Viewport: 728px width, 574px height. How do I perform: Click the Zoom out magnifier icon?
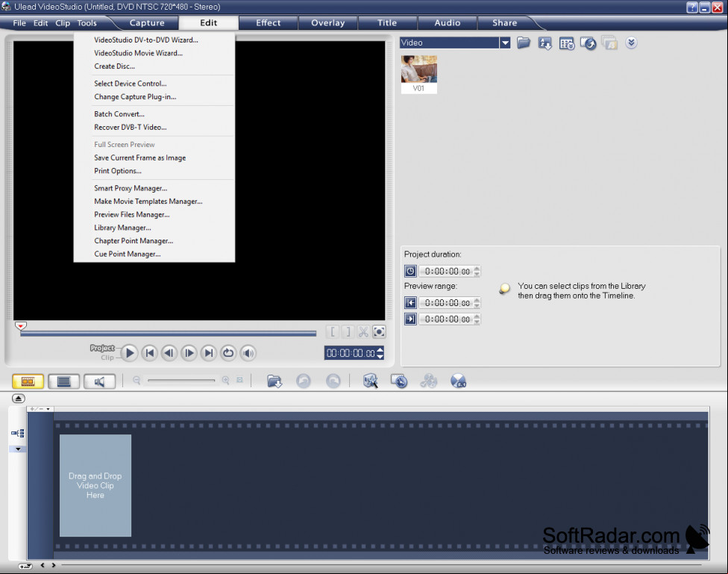coord(136,380)
